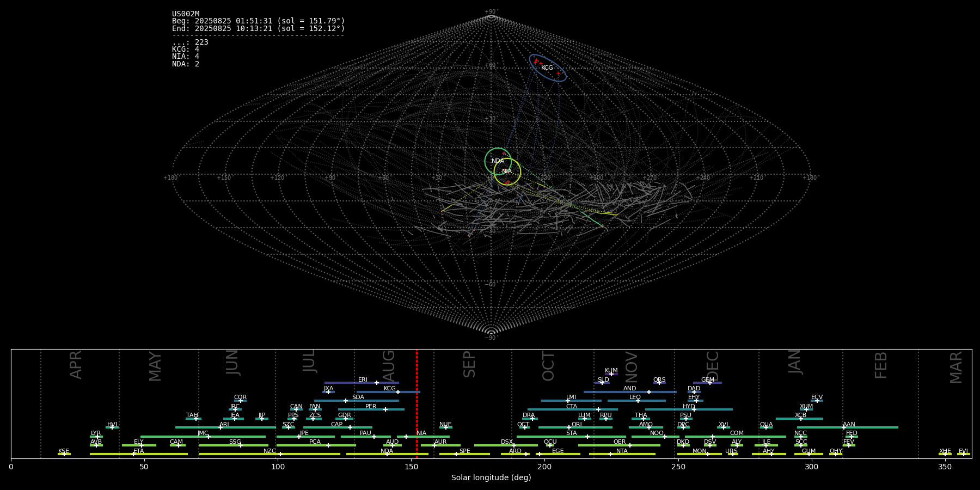The height and width of the screenshot is (490, 980).
Task: Click the NDA label in the green circle
Action: (x=498, y=161)
